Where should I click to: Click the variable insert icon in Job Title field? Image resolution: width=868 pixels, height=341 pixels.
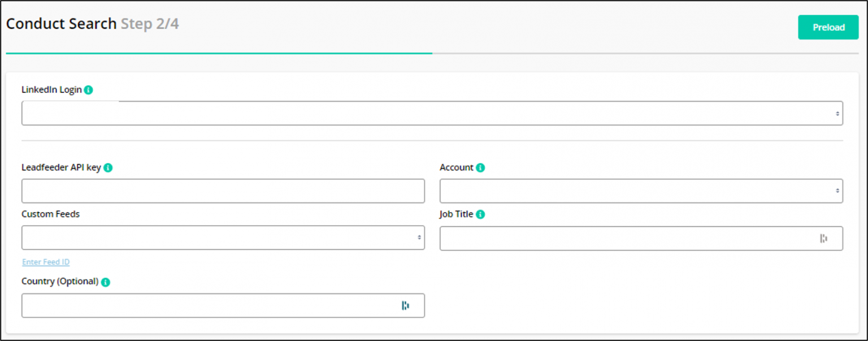pyautogui.click(x=824, y=238)
